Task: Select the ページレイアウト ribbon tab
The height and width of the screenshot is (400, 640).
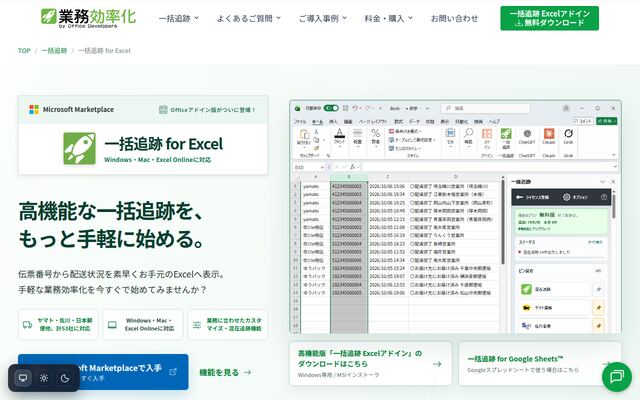Action: 373,122
